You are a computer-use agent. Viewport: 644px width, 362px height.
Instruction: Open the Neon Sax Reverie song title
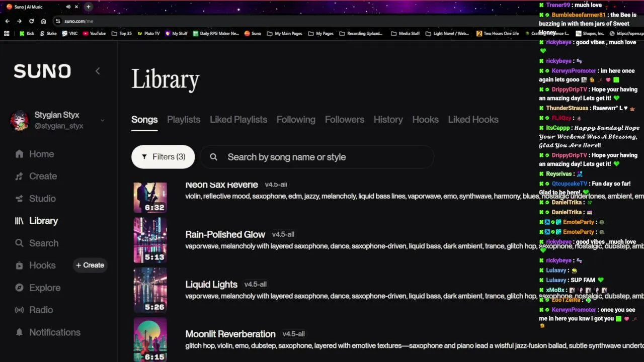(x=221, y=185)
